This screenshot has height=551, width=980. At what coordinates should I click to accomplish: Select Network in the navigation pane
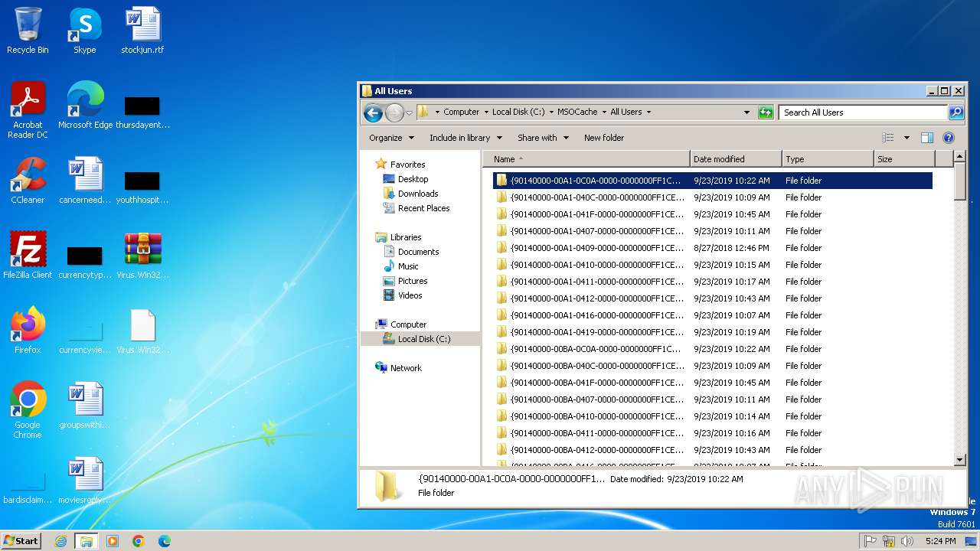(406, 368)
